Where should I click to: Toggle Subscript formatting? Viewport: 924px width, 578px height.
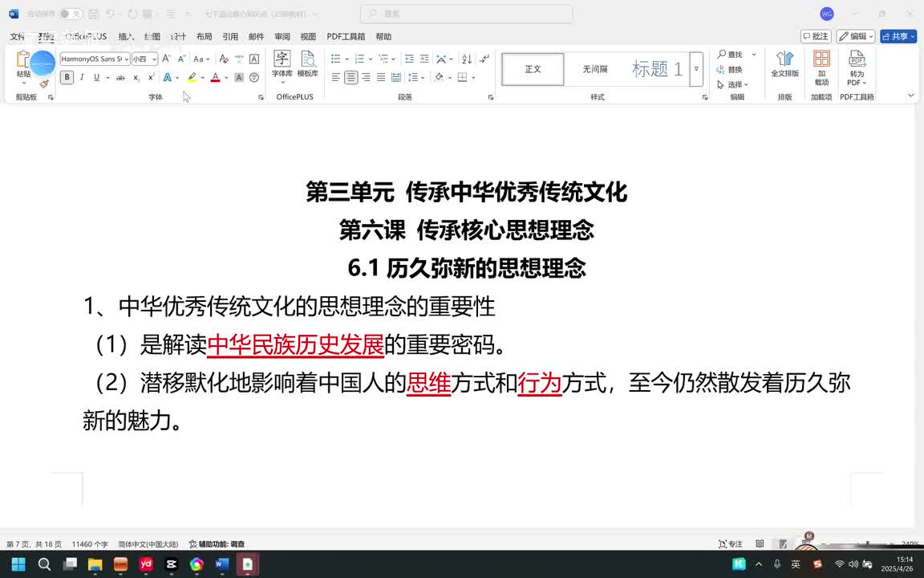click(x=136, y=77)
